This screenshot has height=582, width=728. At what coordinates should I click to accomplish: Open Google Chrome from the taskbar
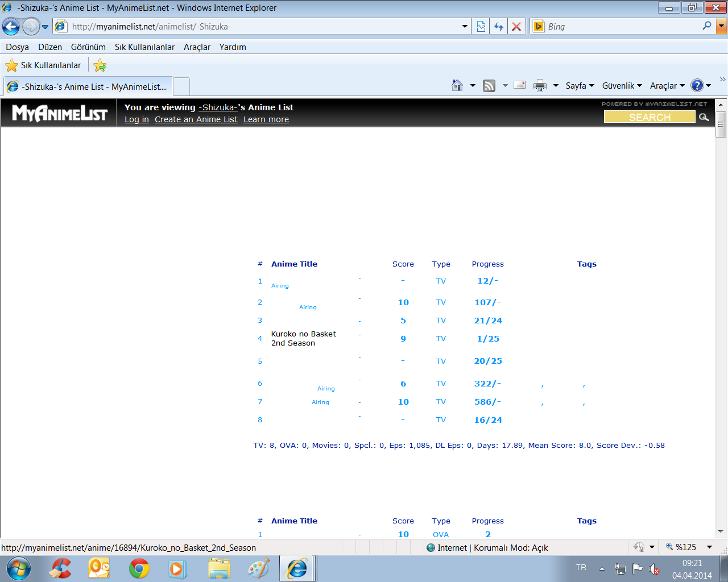point(139,568)
